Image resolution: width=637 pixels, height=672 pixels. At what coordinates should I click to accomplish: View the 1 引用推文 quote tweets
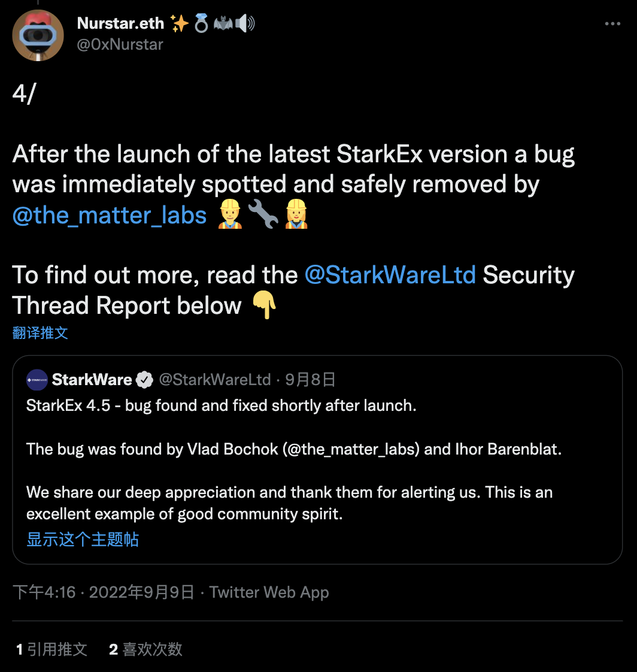click(51, 649)
